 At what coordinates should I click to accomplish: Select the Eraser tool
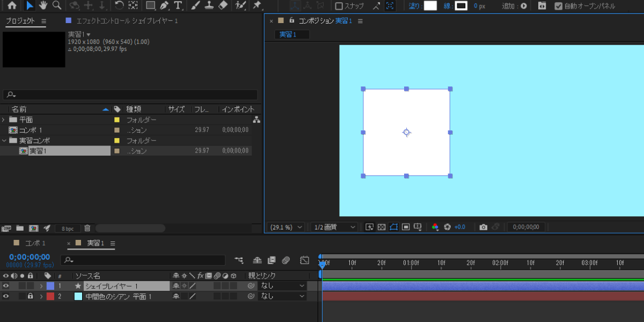(x=224, y=6)
